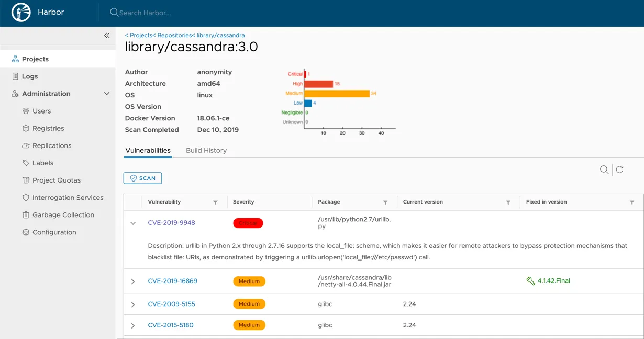Click Medium badge in CVE-2019-16869 row
The width and height of the screenshot is (644, 339).
point(249,281)
